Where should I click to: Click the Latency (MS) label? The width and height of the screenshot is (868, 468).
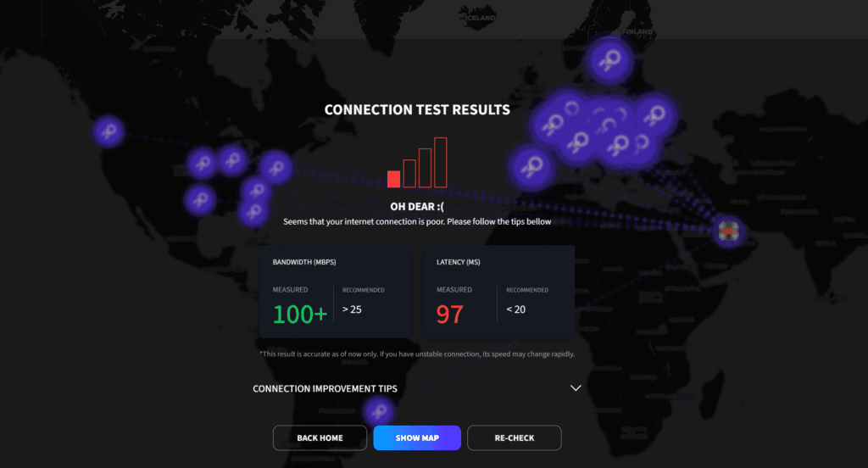(x=459, y=262)
